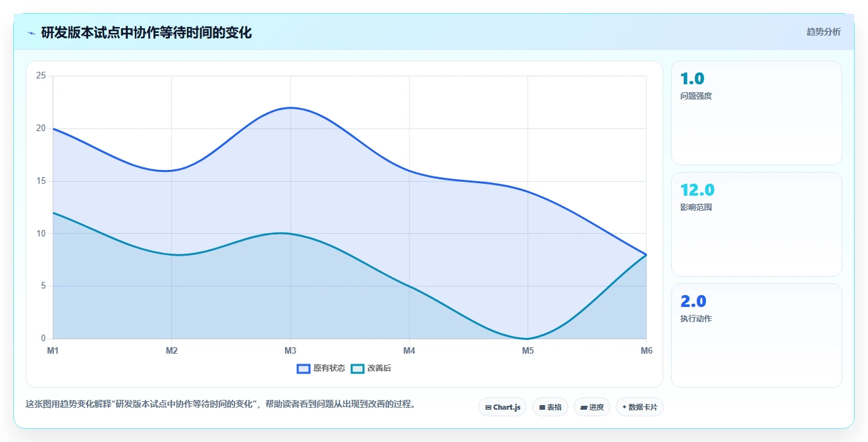Viewport: 868px width, 442px height.
Task: Click the 20 y-axis value
Action: (x=41, y=128)
